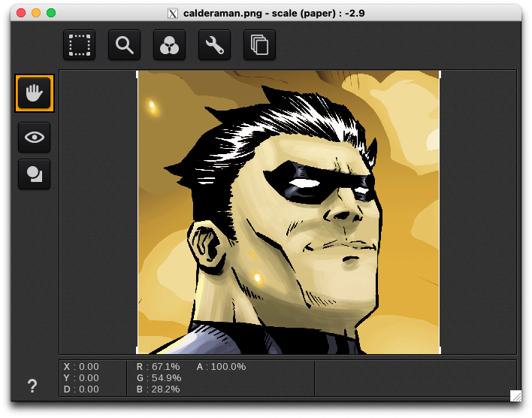Activate the magnifying glass zoom tool

(x=124, y=46)
